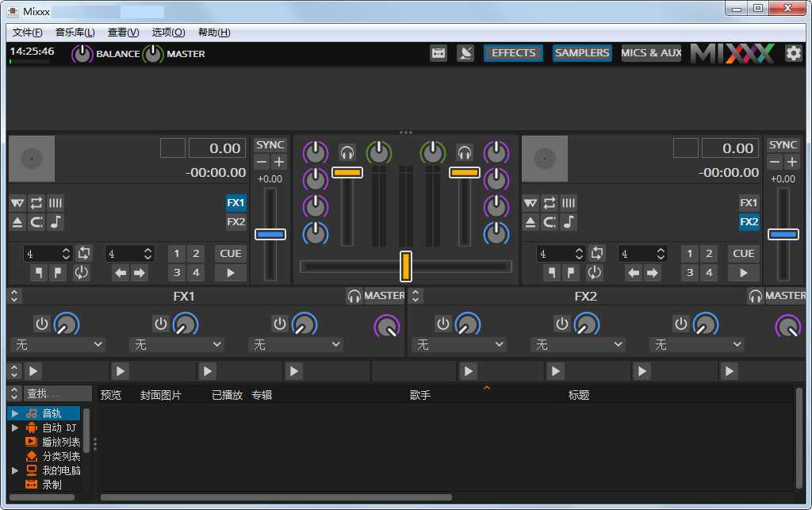The image size is (812, 510).
Task: Click the repeat arrows icon on the right deck
Action: pyautogui.click(x=550, y=202)
